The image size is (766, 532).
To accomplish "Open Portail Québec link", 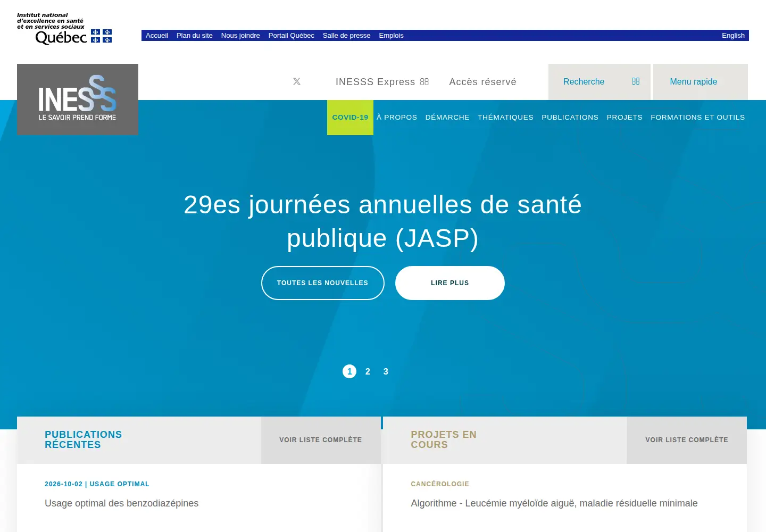I will point(291,36).
